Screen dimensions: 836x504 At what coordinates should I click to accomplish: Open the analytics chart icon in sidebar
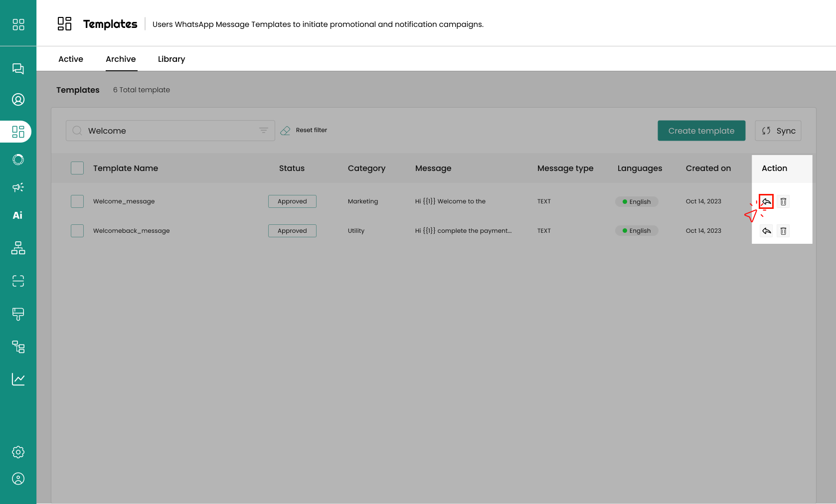(18, 379)
